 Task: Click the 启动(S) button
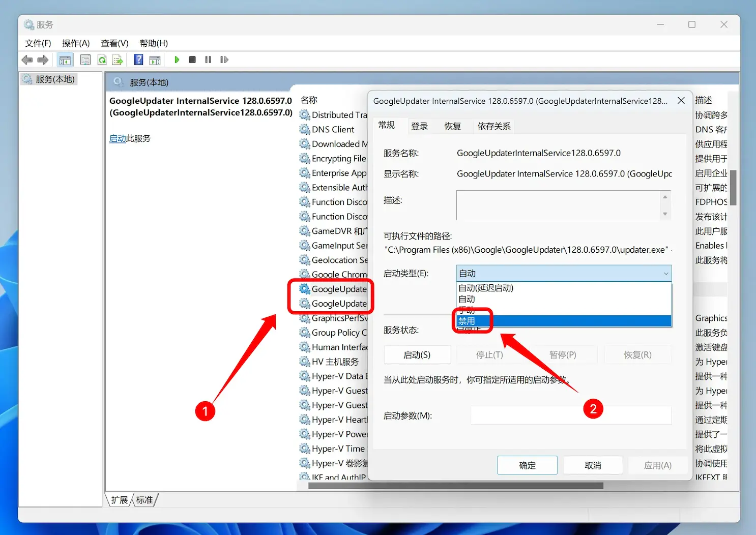click(417, 355)
